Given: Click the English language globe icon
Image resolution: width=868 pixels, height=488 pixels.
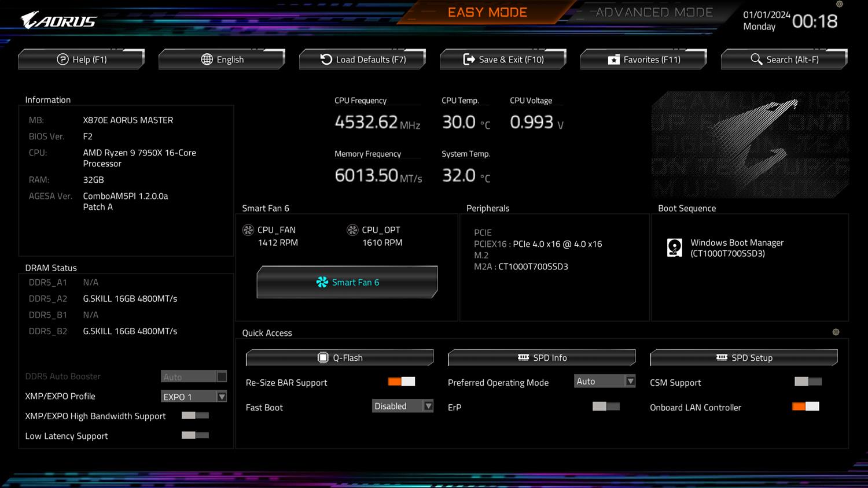Looking at the screenshot, I should point(207,60).
